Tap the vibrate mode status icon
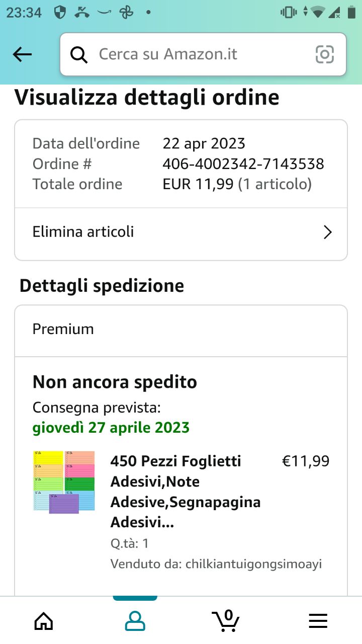 click(x=289, y=13)
